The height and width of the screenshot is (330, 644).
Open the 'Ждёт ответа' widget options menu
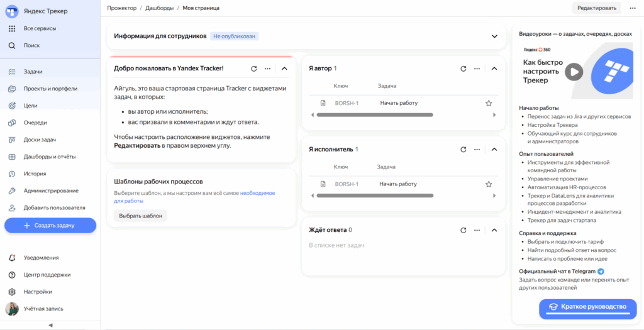(478, 230)
